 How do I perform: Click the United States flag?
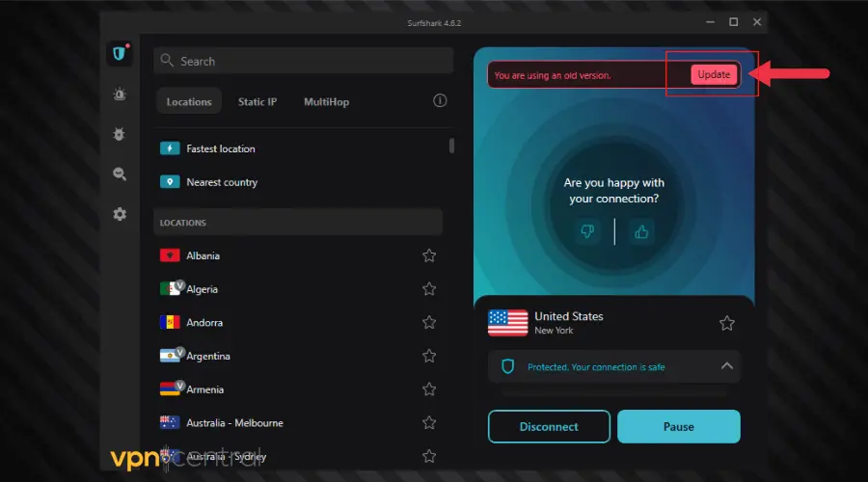click(x=507, y=323)
